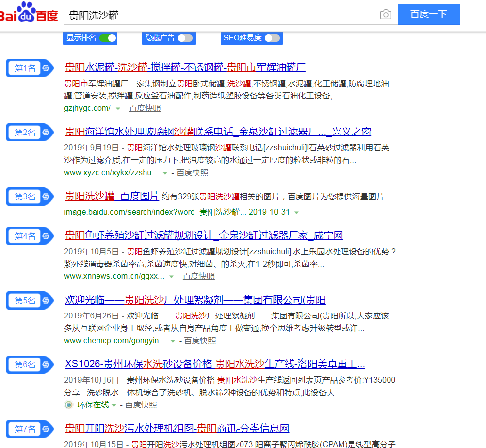Open result XS1026-贵州环保水洗砂设备价格 link
Image resolution: width=486 pixels, height=448 pixels.
(215, 364)
